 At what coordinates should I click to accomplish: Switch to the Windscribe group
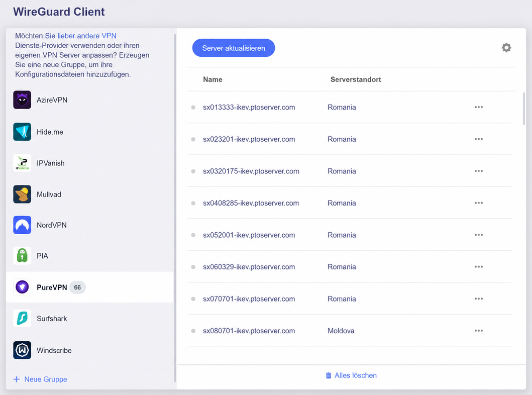(54, 351)
